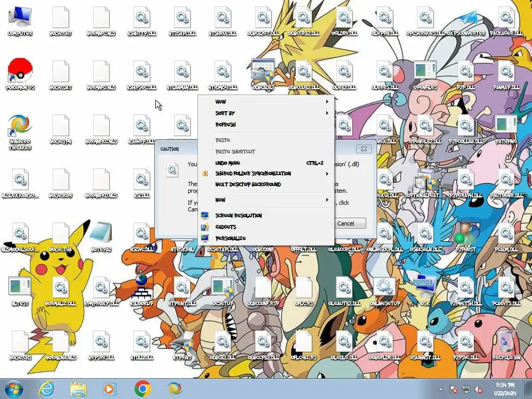Select the ODBCCONF.RSP file icon
Image resolution: width=532 pixels, height=399 pixels.
pos(263,290)
